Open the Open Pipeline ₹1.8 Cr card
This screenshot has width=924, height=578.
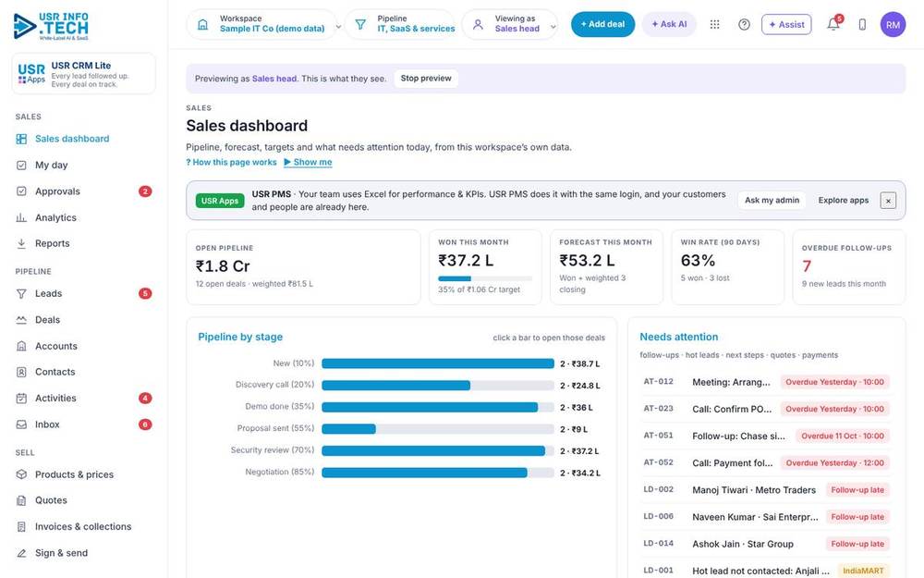click(x=303, y=267)
